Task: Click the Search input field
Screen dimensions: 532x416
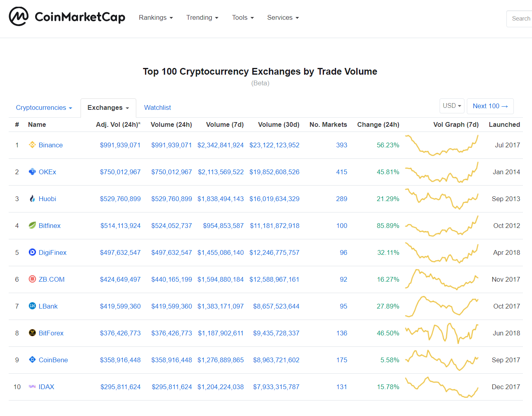Action: tap(519, 19)
